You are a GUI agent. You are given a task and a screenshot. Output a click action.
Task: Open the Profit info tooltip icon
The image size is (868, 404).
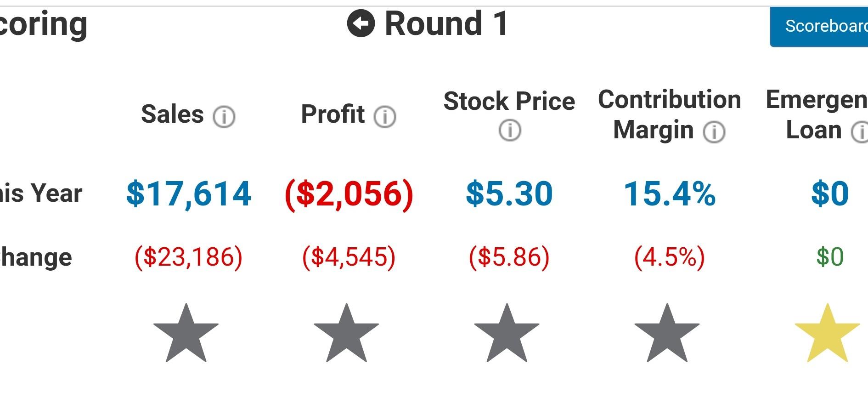[x=385, y=117]
